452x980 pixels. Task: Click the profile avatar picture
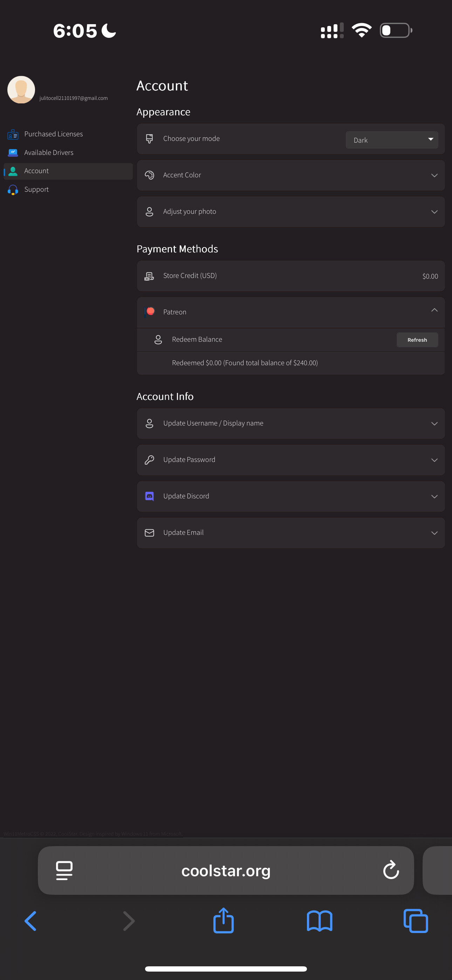tap(21, 90)
